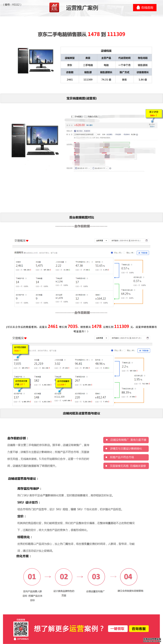Click the 详情页与主图设计影响转化 red pill
This screenshot has width=163, height=644.
point(126,448)
